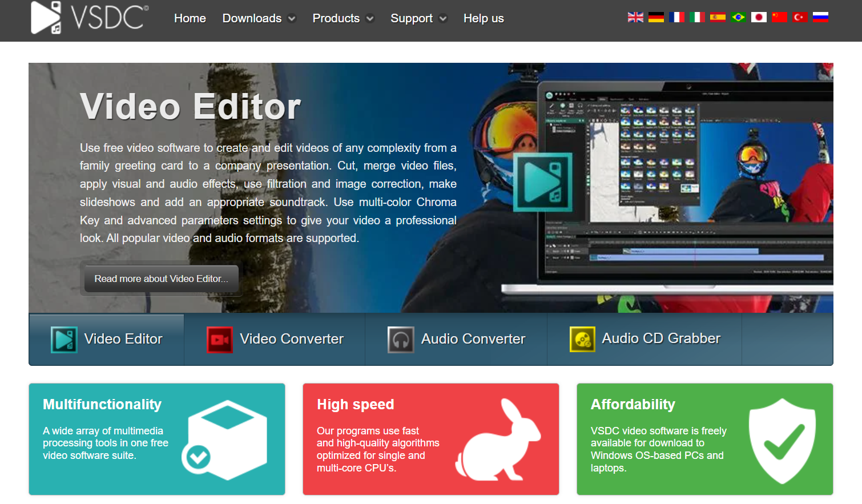Switch site language to Brazilian Portuguese flag
Screen dimensions: 862x504
coord(738,17)
